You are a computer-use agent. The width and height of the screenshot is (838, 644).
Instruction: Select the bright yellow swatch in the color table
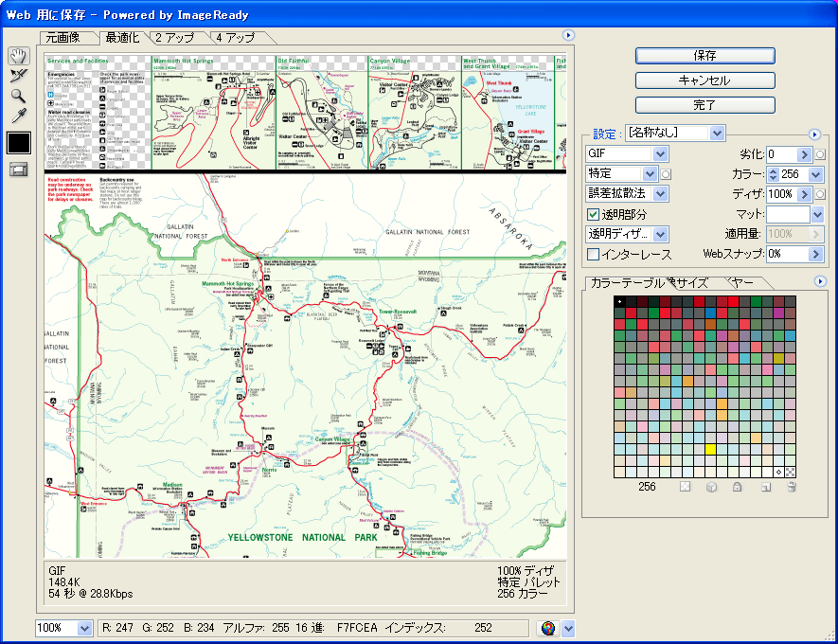pos(710,449)
